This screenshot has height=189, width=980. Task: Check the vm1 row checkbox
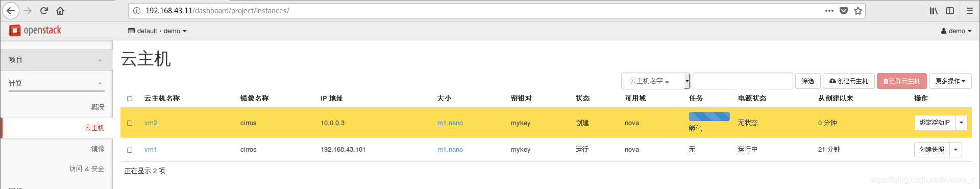pos(130,150)
